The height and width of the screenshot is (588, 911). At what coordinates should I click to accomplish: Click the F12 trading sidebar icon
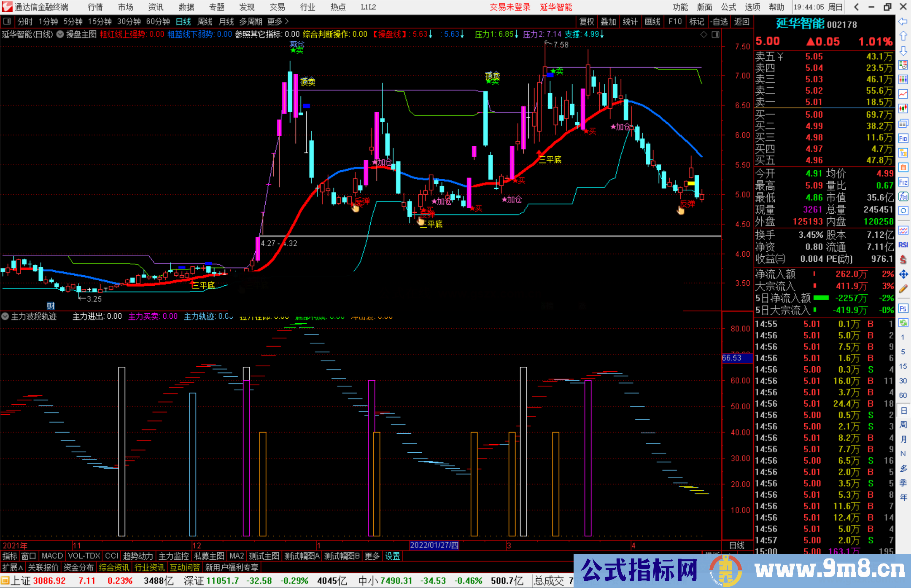(903, 182)
